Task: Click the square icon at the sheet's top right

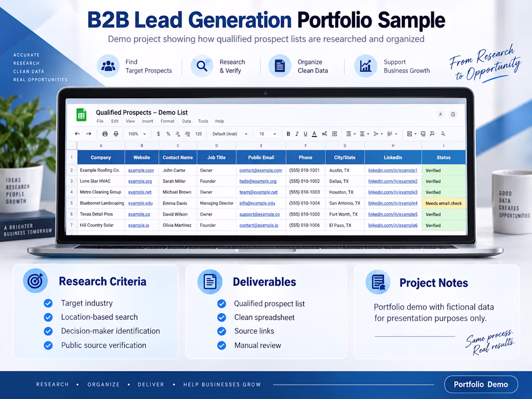Action: [x=453, y=114]
